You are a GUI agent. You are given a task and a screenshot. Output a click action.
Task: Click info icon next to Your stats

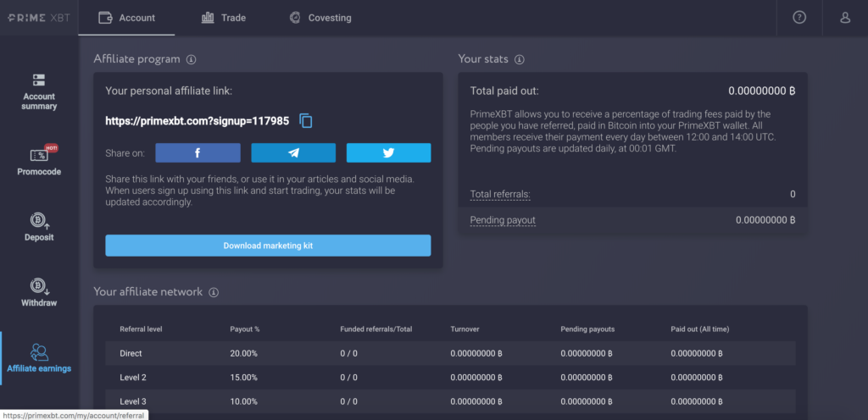point(520,59)
